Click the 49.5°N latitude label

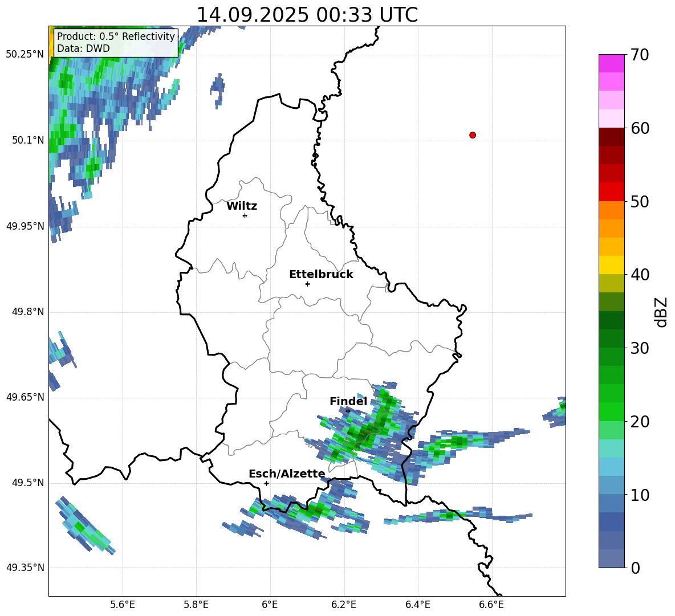[x=28, y=483]
